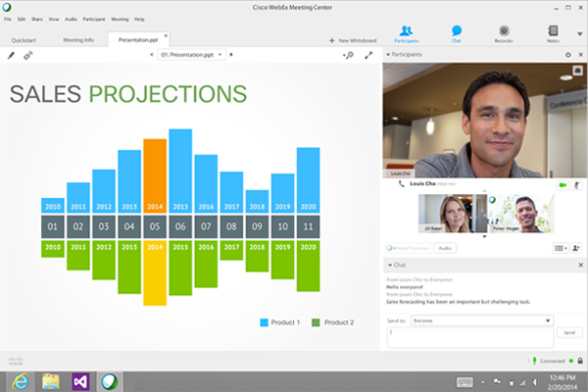Enter full-screen view with the expand arrows
The width and height of the screenshot is (588, 392).
(x=369, y=56)
